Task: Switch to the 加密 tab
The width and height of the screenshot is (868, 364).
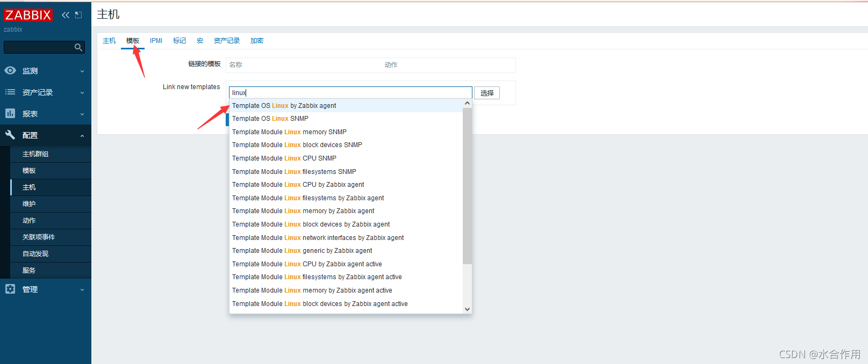Action: tap(257, 41)
